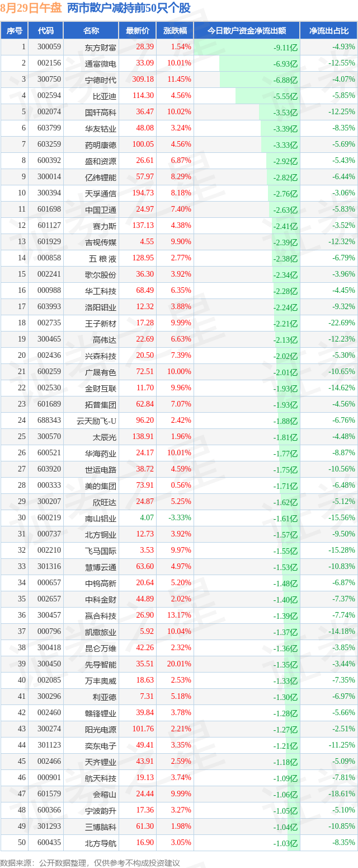
Task: Select stock name 万丰奥威
Action: pyautogui.click(x=101, y=680)
